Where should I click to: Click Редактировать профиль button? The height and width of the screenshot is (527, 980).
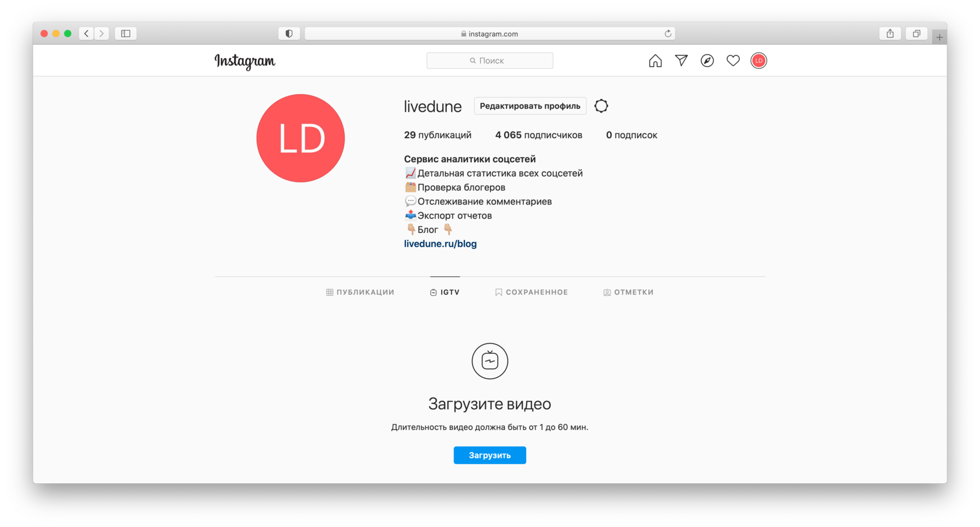pos(530,106)
